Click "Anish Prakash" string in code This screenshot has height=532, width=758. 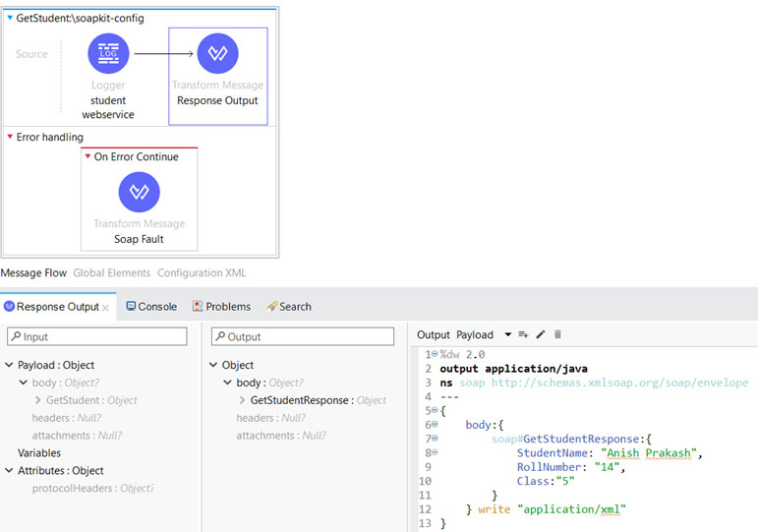pyautogui.click(x=649, y=452)
